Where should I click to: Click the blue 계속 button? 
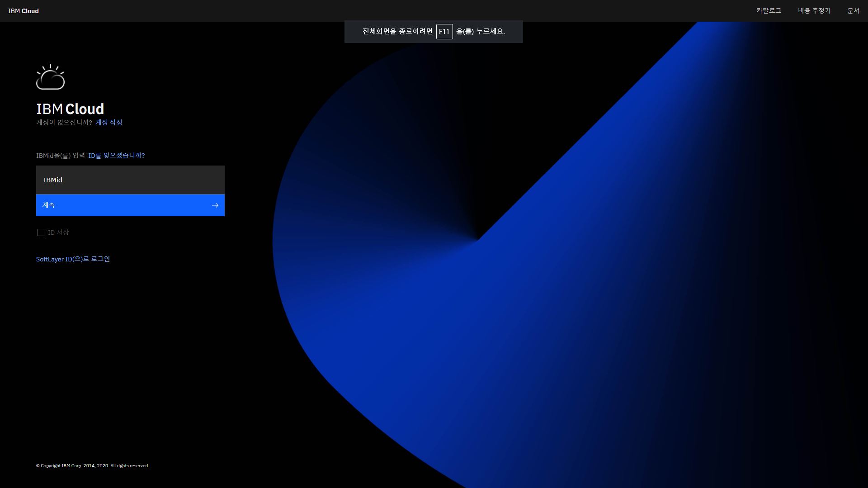pyautogui.click(x=130, y=205)
